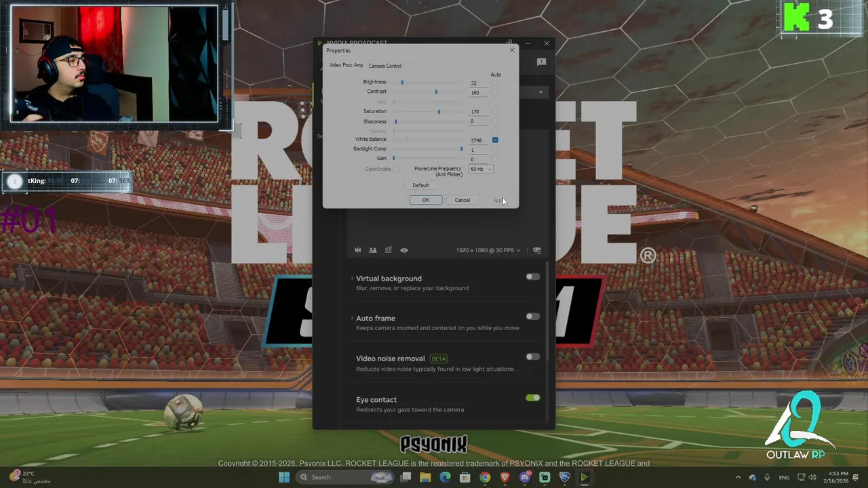Click the OK button in Properties
The image size is (868, 488).
coord(426,200)
